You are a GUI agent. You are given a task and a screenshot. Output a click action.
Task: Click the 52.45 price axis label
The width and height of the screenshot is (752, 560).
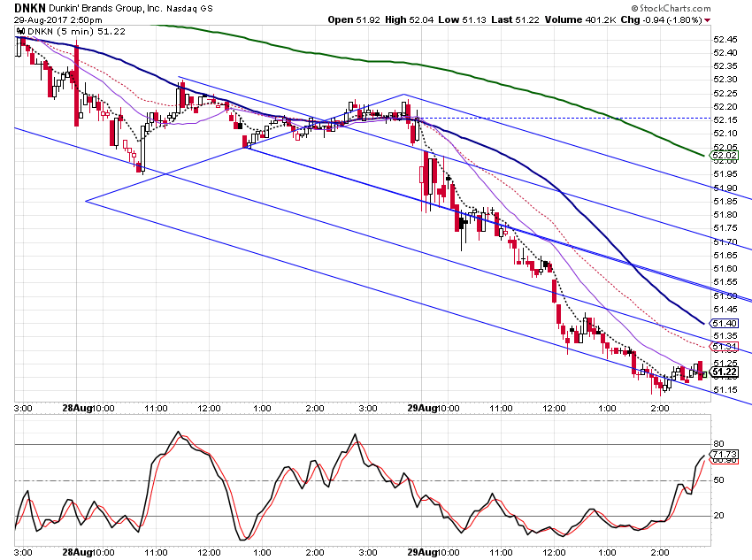point(725,39)
